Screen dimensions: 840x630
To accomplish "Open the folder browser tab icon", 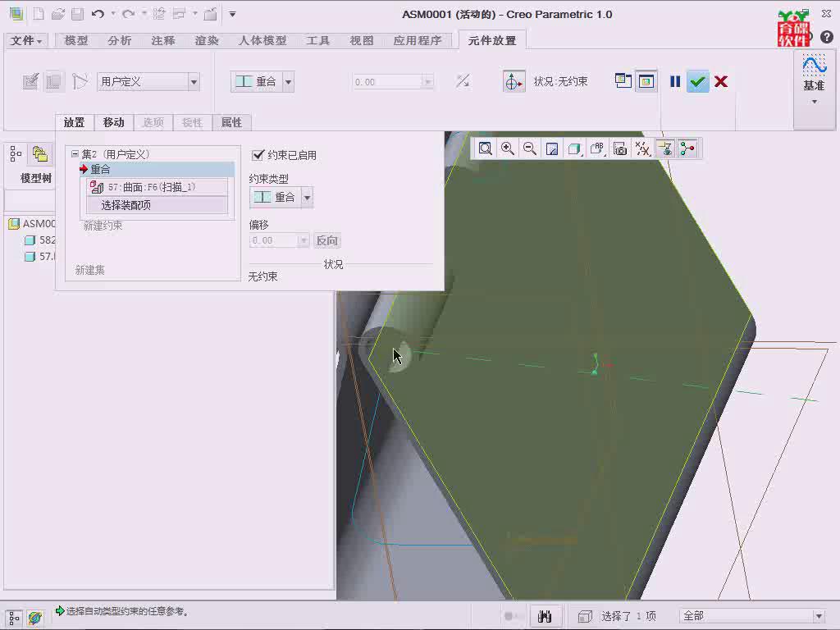I will coord(40,154).
